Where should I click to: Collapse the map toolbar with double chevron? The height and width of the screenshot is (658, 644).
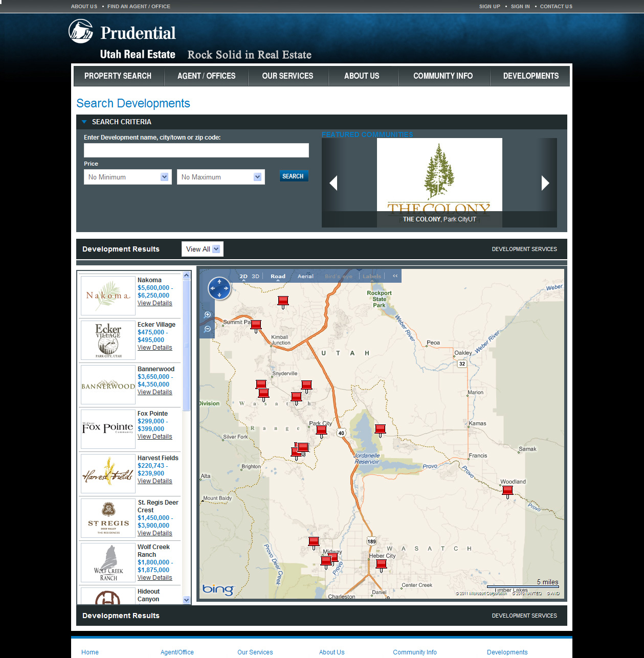click(x=395, y=276)
